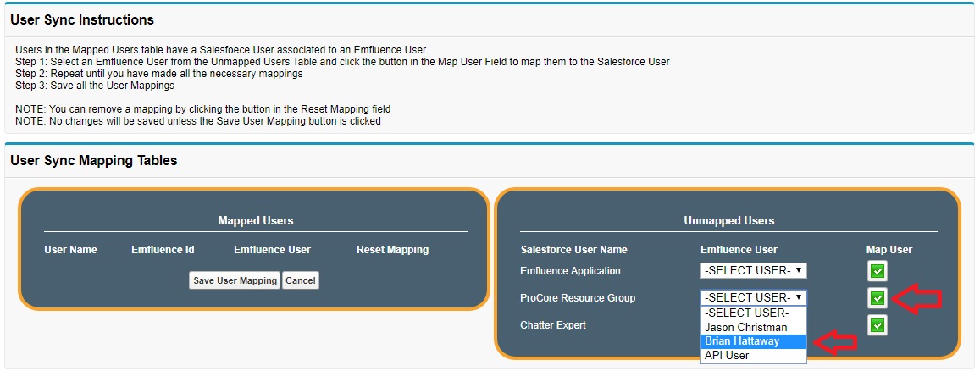Click the green Map User checkmark for Chatter Expert
This screenshot has width=980, height=382.
(878, 325)
